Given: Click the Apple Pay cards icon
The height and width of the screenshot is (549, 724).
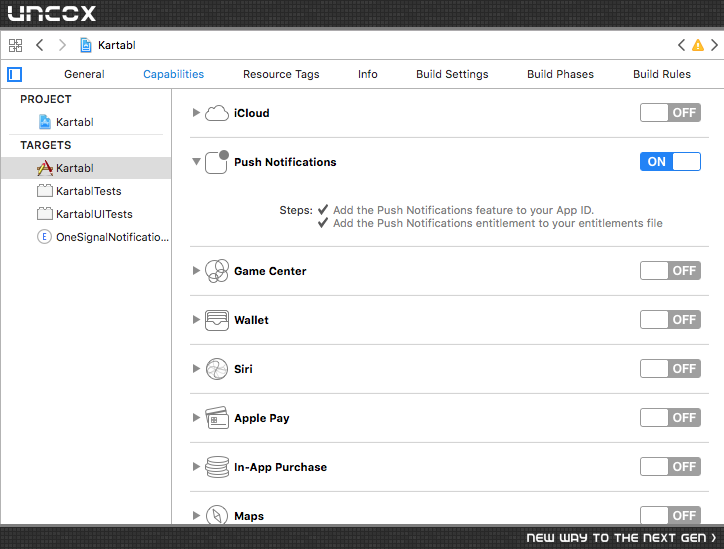Looking at the screenshot, I should [x=217, y=418].
